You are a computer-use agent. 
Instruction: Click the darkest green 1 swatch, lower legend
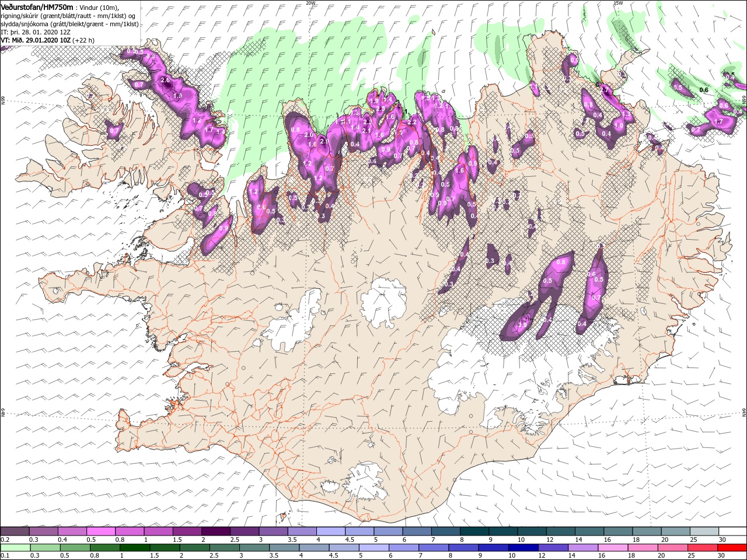click(134, 548)
